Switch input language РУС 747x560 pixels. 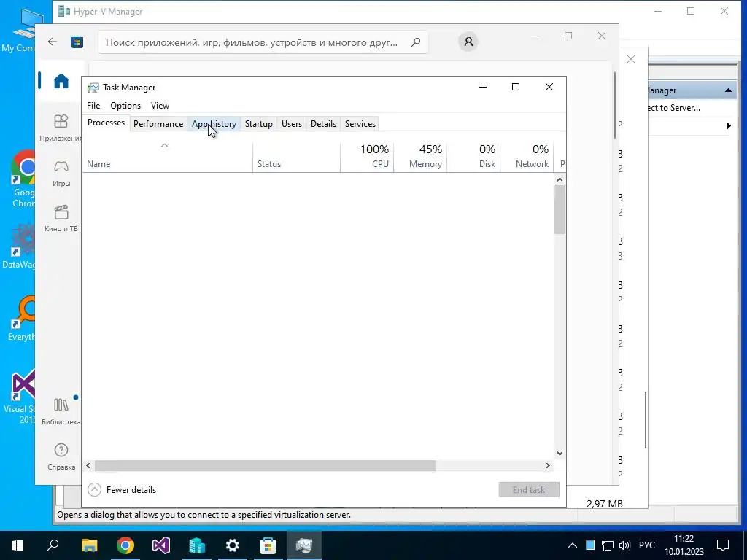click(x=646, y=545)
